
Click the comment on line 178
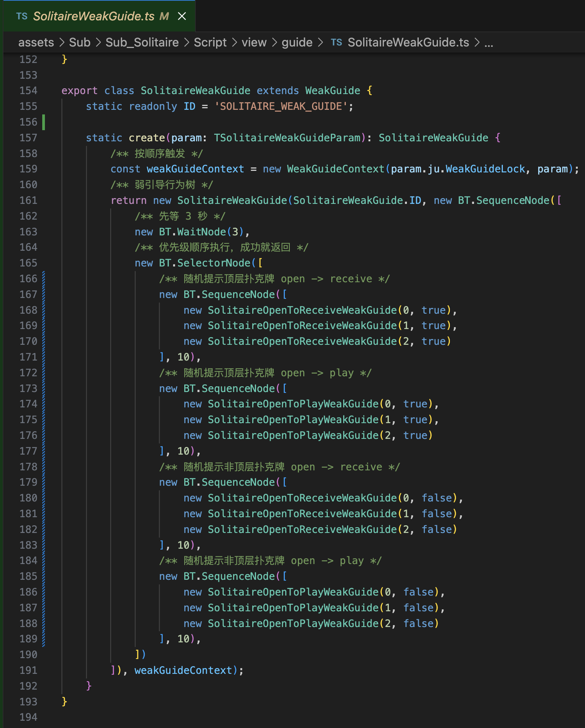[x=279, y=467]
